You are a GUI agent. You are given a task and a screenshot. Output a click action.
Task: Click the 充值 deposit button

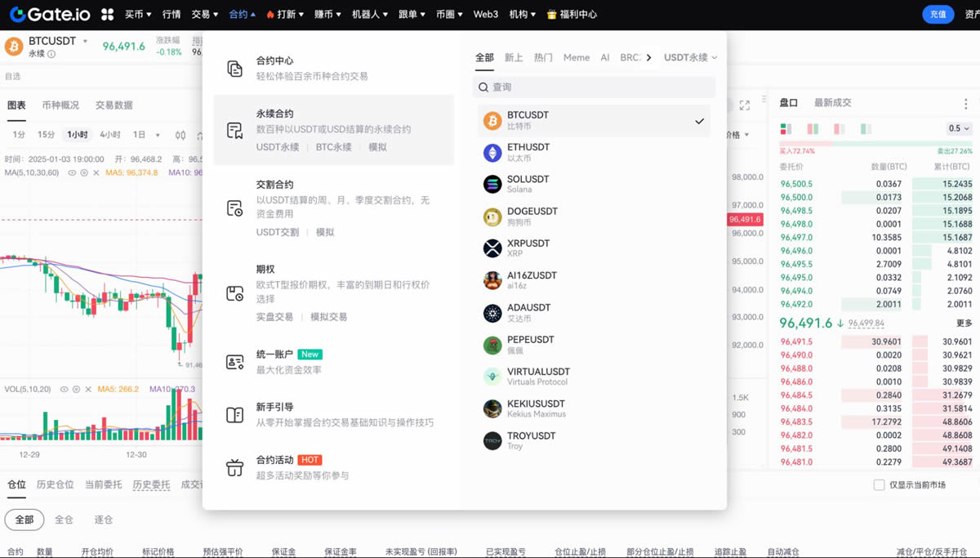tap(938, 14)
